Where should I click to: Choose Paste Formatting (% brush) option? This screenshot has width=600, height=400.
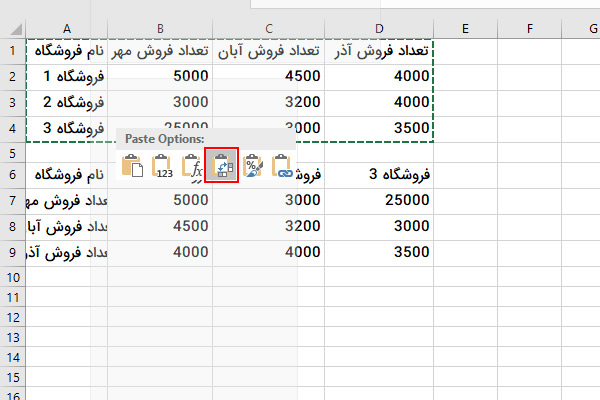point(253,165)
